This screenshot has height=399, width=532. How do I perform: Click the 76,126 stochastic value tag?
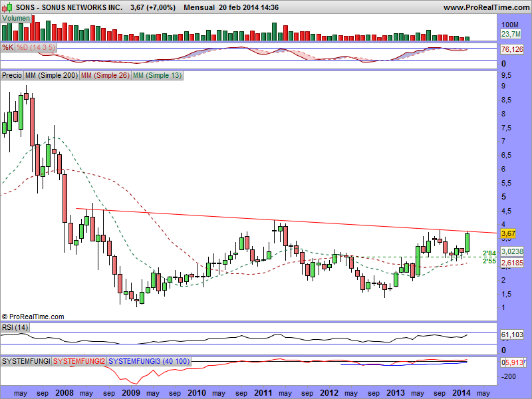coord(512,49)
